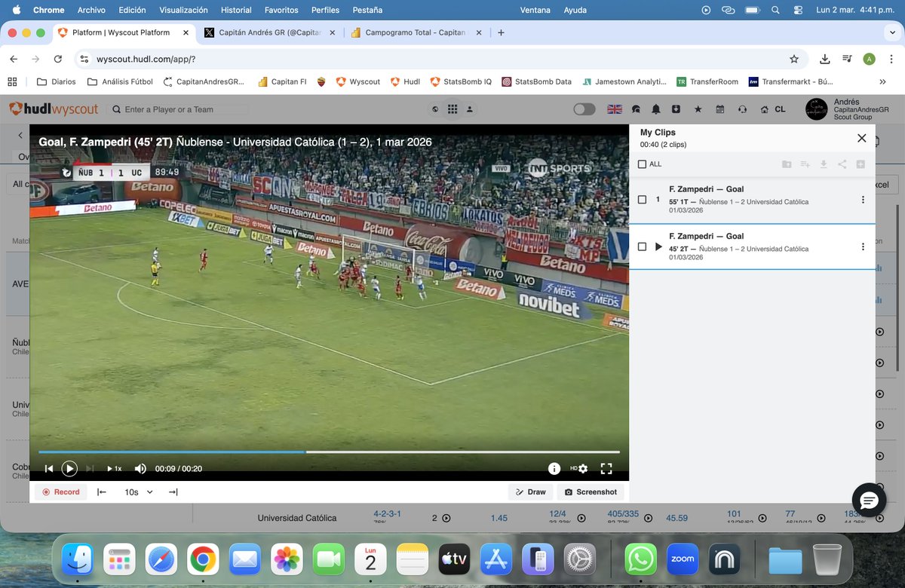Click the video progress bar
This screenshot has height=588, width=905.
(329, 452)
